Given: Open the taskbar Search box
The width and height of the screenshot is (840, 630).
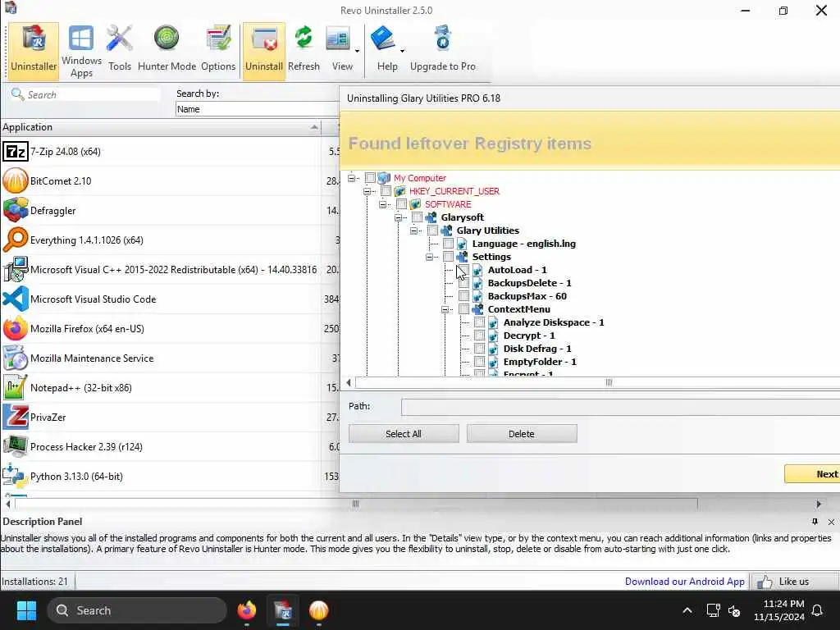Looking at the screenshot, I should (137, 610).
